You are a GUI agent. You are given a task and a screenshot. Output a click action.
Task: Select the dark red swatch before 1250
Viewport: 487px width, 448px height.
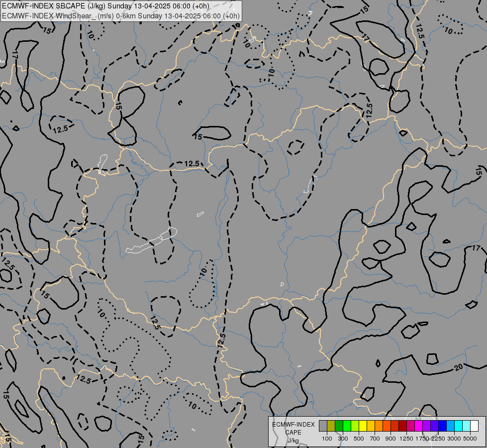pos(403,426)
